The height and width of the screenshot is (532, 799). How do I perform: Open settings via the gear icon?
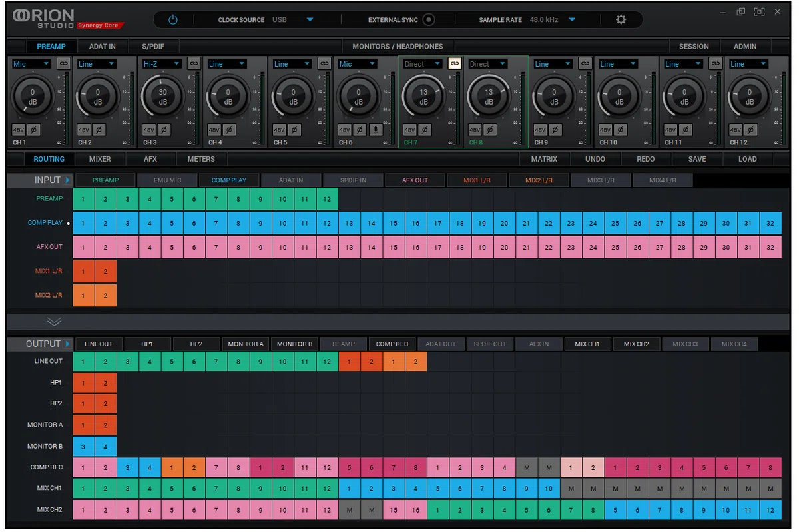point(621,20)
